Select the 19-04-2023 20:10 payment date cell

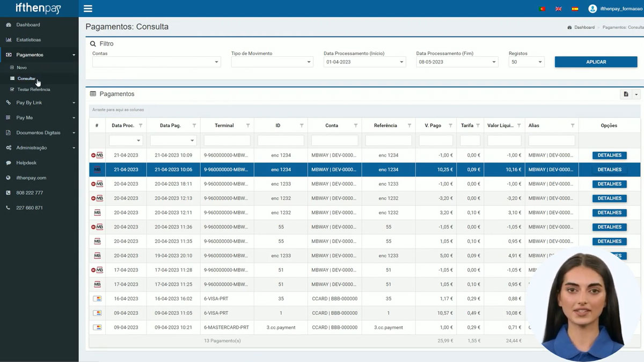173,256
